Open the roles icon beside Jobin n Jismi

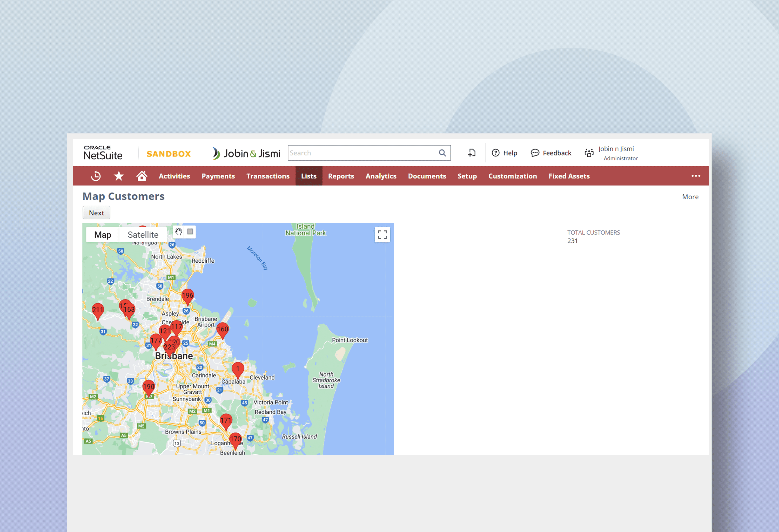click(589, 153)
